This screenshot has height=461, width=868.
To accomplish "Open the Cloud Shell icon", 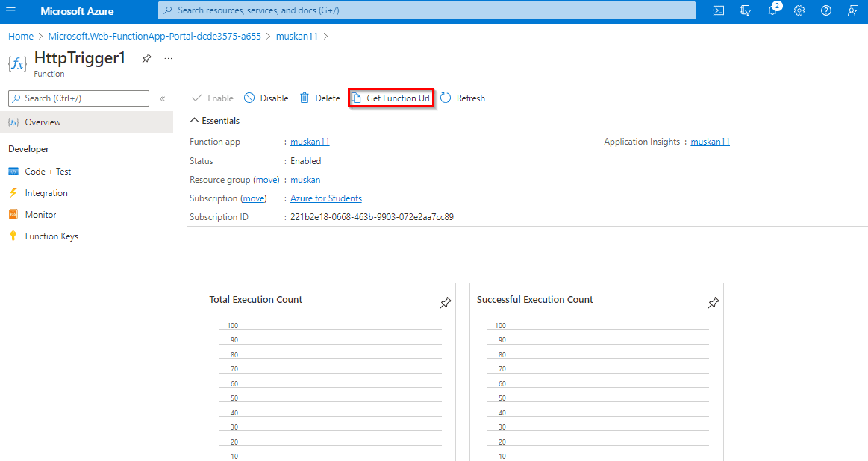I will [x=718, y=10].
